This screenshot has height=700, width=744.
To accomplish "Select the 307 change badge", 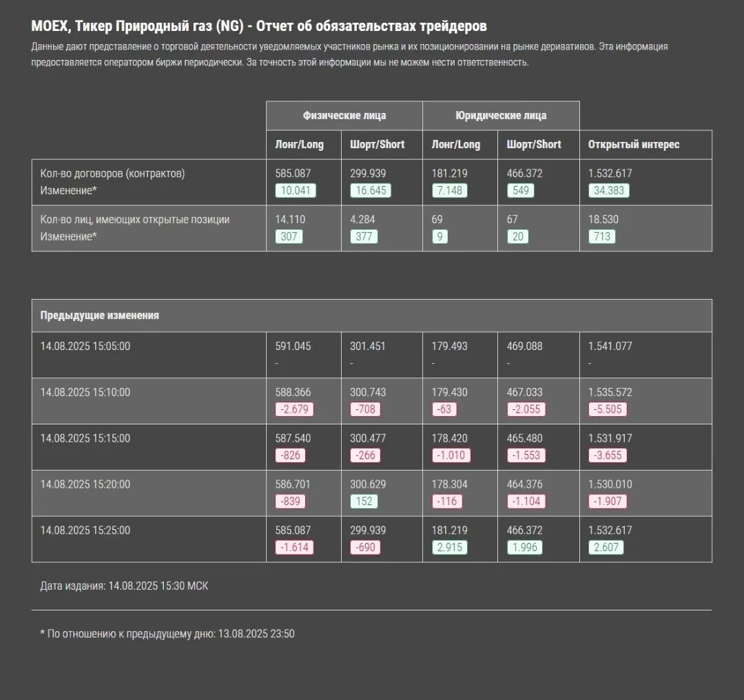I will click(289, 236).
